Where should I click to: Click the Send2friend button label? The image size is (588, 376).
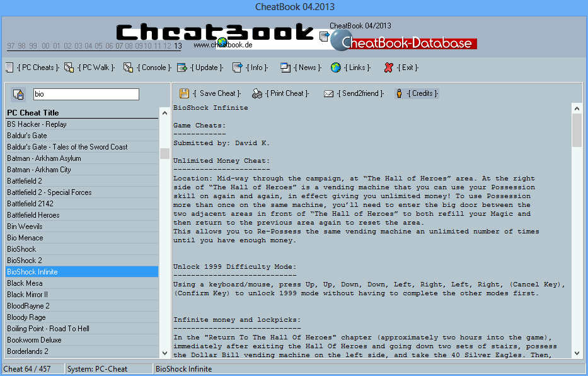360,93
